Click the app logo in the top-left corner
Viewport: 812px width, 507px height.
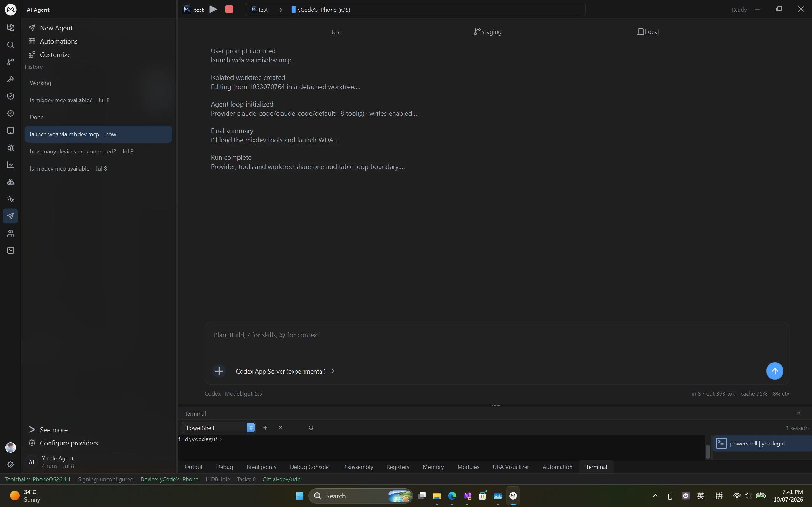coord(10,10)
